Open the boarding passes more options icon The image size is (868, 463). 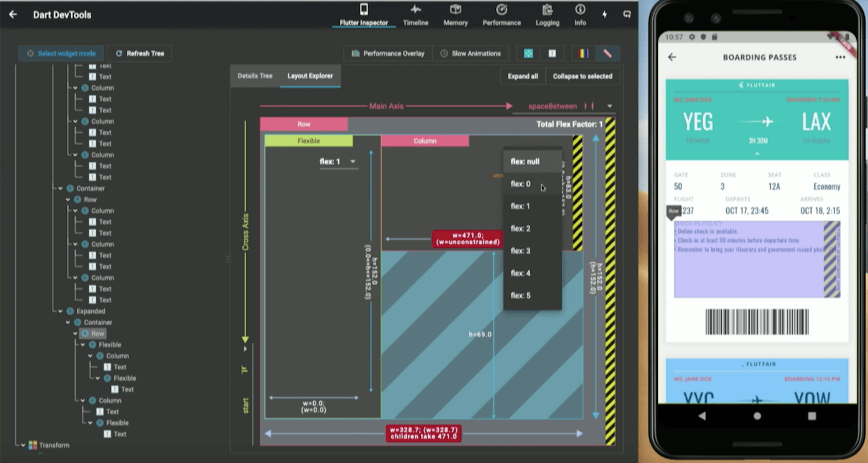tap(840, 57)
